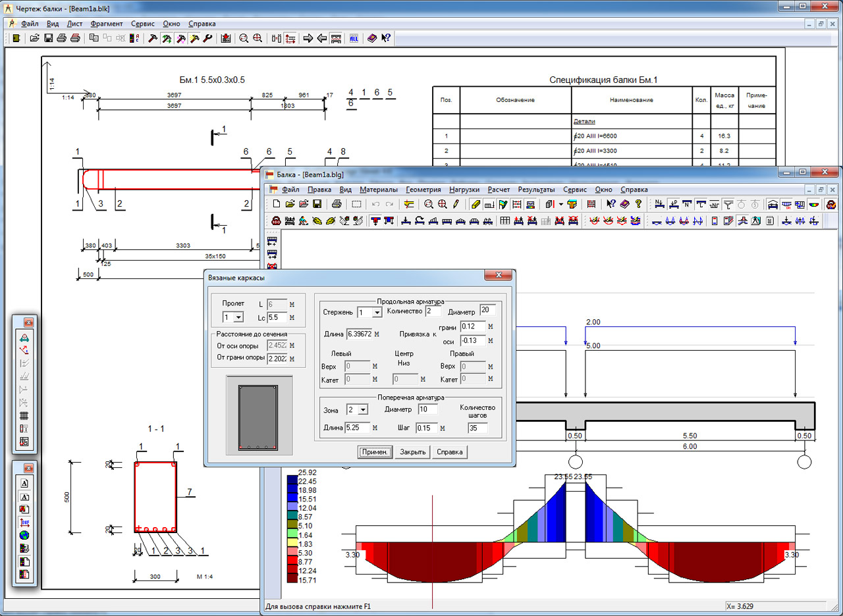
Task: Click the wrench settings icon in the drawing toolbar
Action: (x=208, y=38)
